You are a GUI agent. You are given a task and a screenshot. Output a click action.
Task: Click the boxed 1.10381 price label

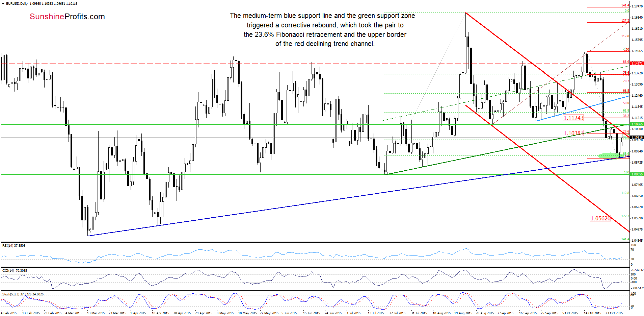coord(573,133)
